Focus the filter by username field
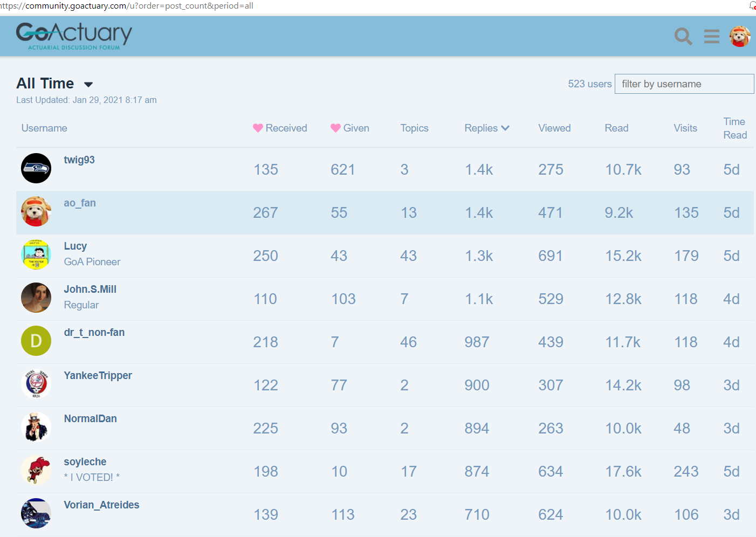 click(x=684, y=84)
